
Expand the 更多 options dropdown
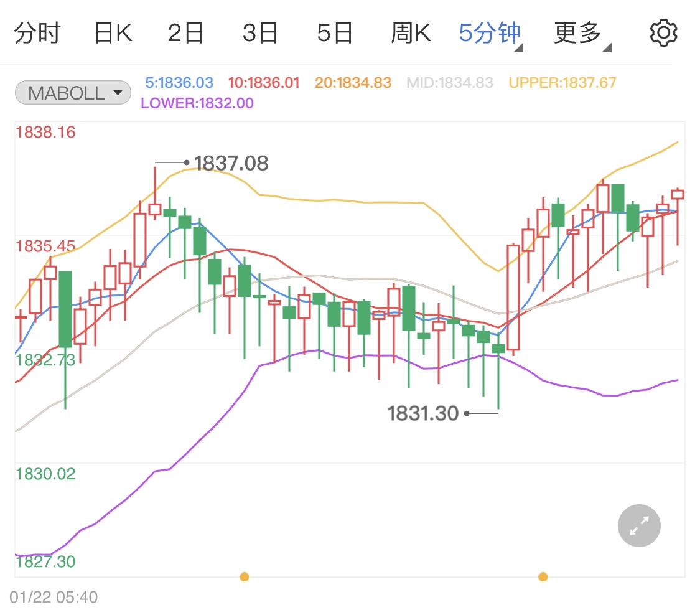(582, 33)
